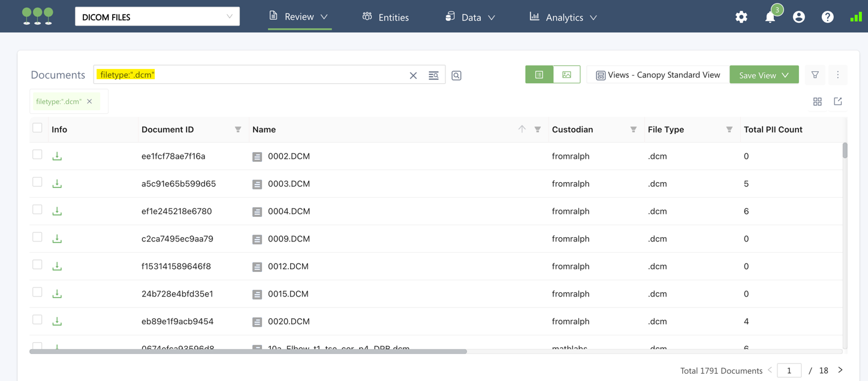Open the user account profile icon
This screenshot has height=381, width=868.
(798, 17)
